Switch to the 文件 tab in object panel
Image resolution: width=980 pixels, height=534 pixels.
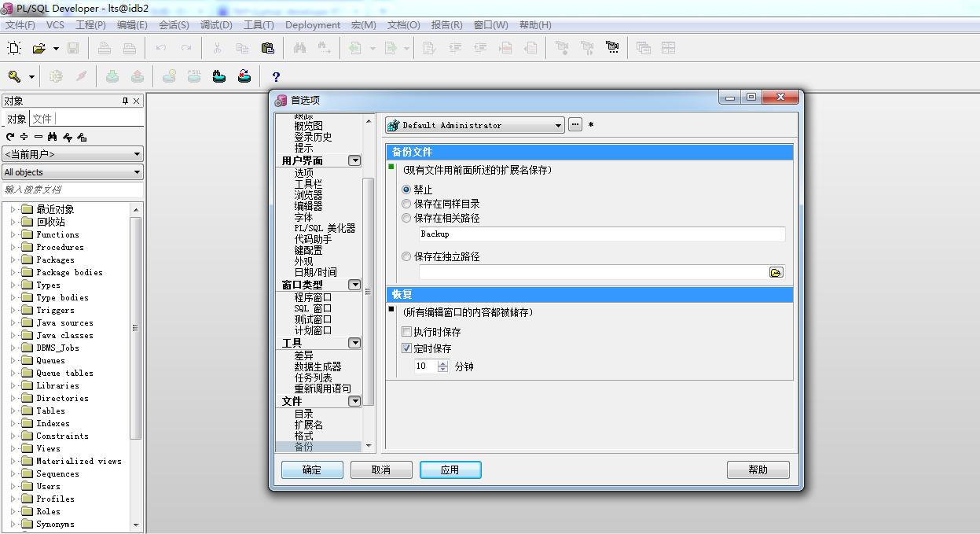tap(42, 119)
